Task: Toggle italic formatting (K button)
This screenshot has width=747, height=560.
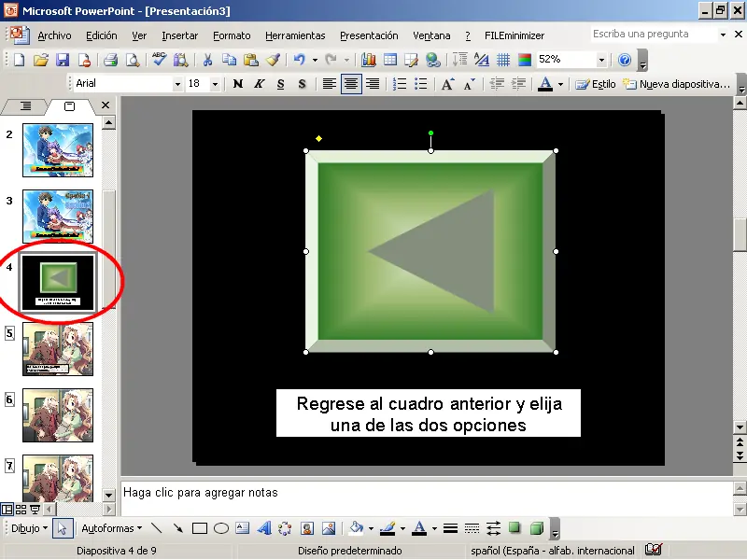Action: coord(259,84)
